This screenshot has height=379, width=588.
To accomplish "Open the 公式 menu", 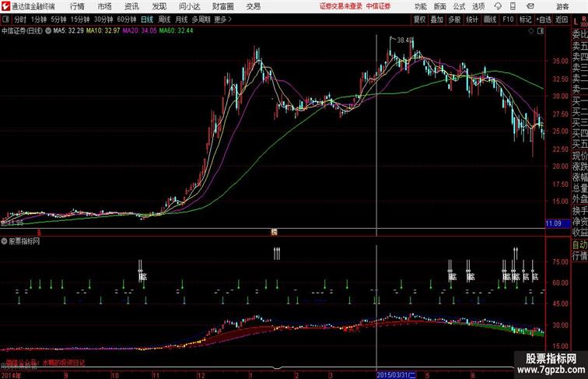I will [459, 6].
